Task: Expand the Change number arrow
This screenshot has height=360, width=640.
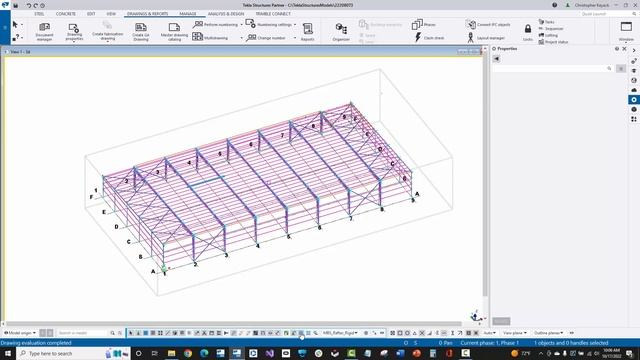Action: [x=295, y=38]
